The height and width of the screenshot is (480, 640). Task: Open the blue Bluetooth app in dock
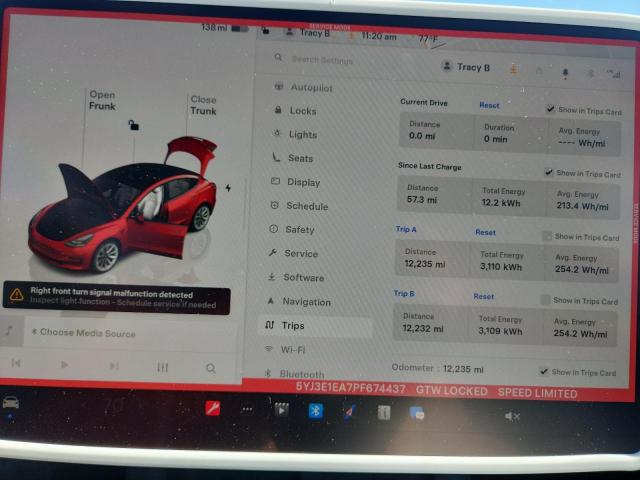coord(316,411)
